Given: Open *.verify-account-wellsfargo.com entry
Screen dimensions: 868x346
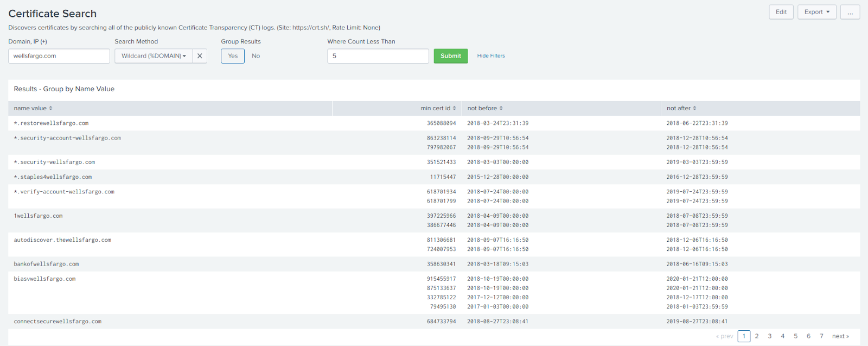Looking at the screenshot, I should (x=64, y=192).
